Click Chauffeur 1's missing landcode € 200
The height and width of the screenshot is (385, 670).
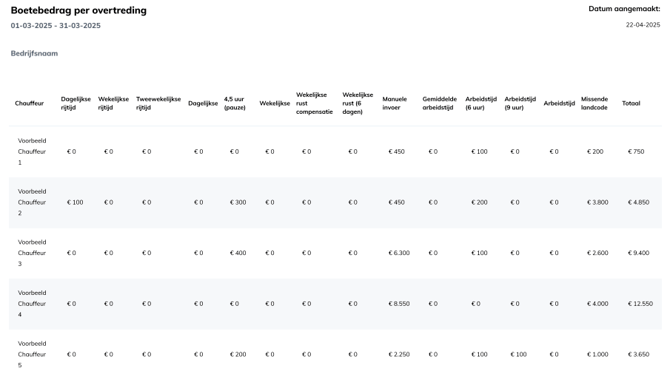click(x=595, y=152)
